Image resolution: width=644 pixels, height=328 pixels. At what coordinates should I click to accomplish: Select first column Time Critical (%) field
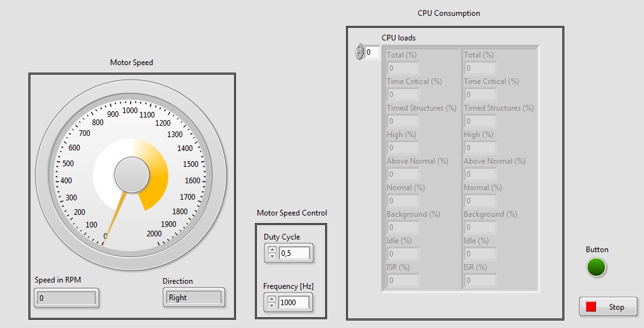(403, 95)
